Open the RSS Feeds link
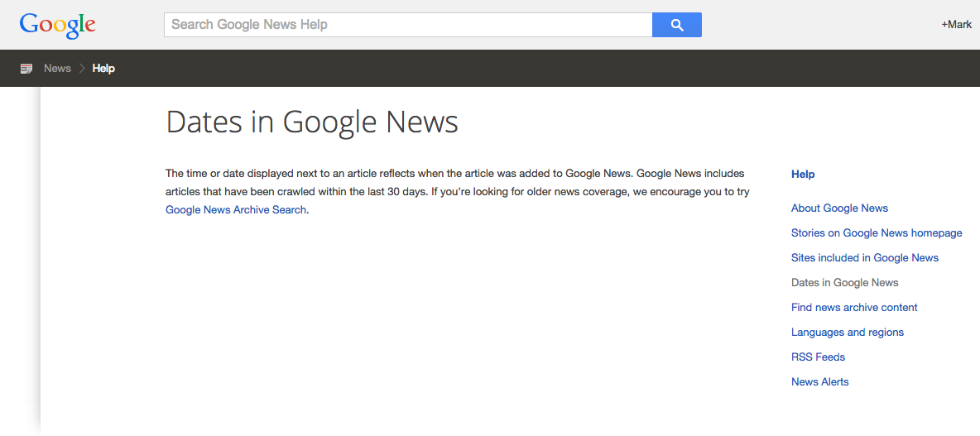Viewport: 980px width, 436px height. pos(818,357)
